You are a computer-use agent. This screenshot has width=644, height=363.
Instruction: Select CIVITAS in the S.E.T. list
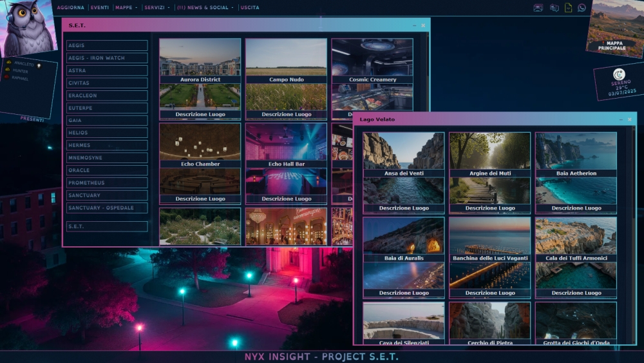(107, 83)
